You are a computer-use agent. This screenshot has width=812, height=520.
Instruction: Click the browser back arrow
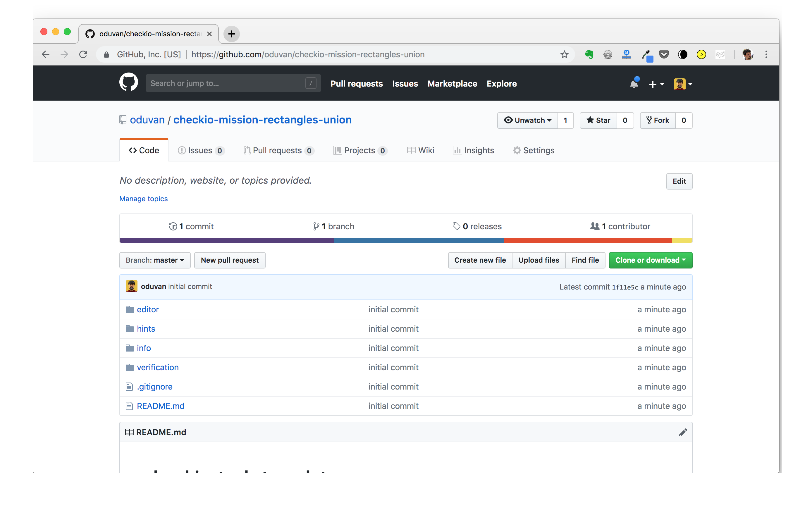click(46, 54)
